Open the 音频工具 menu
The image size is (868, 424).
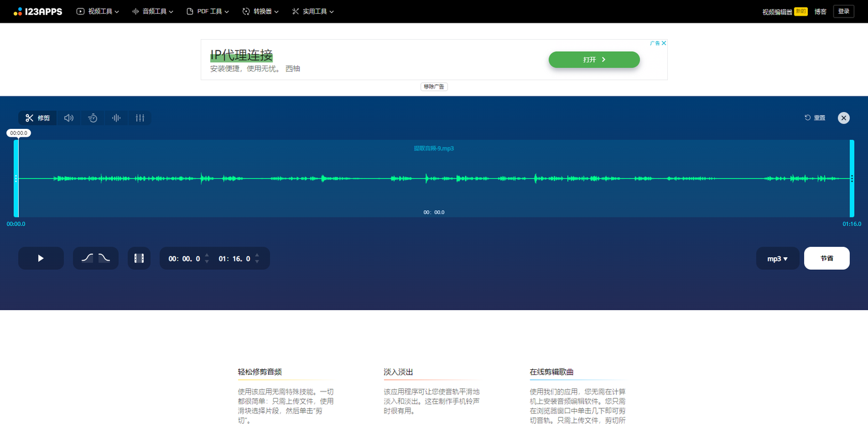[153, 11]
